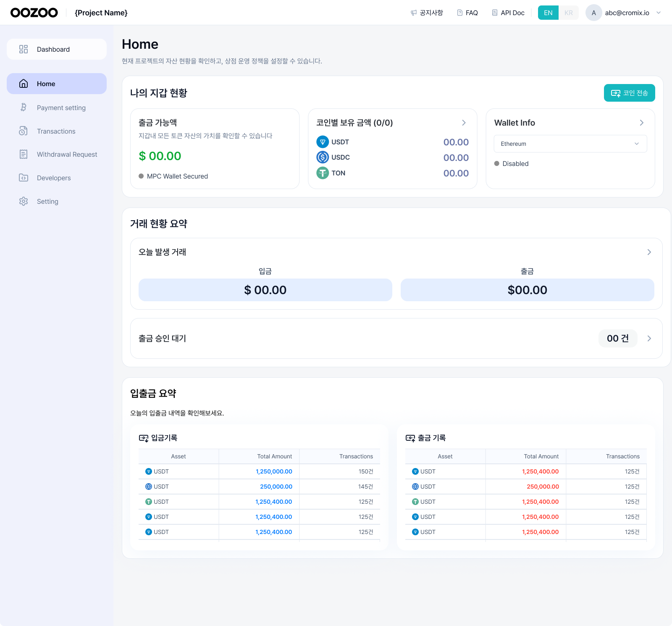Click the Dashboard grid icon
672x626 pixels.
(24, 49)
